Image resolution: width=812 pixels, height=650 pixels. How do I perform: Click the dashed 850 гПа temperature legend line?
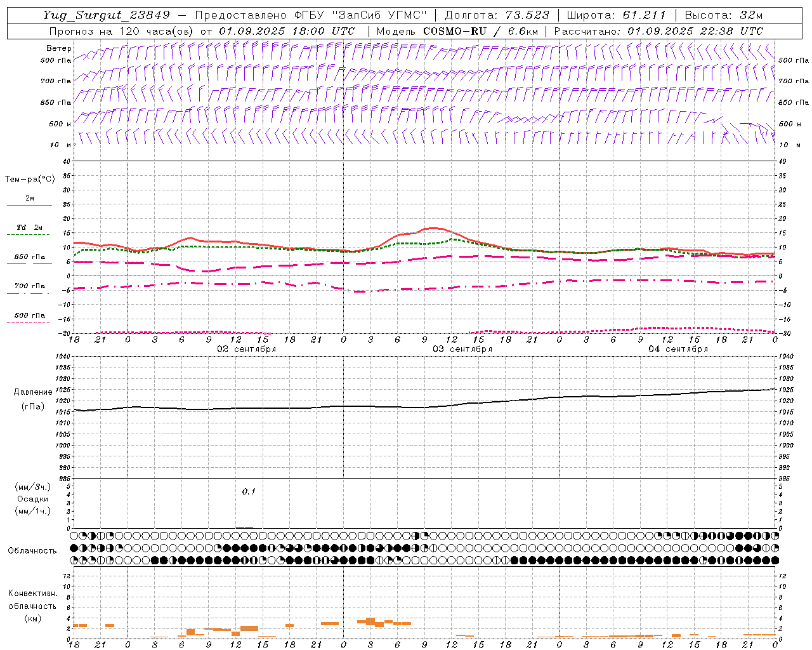point(29,263)
